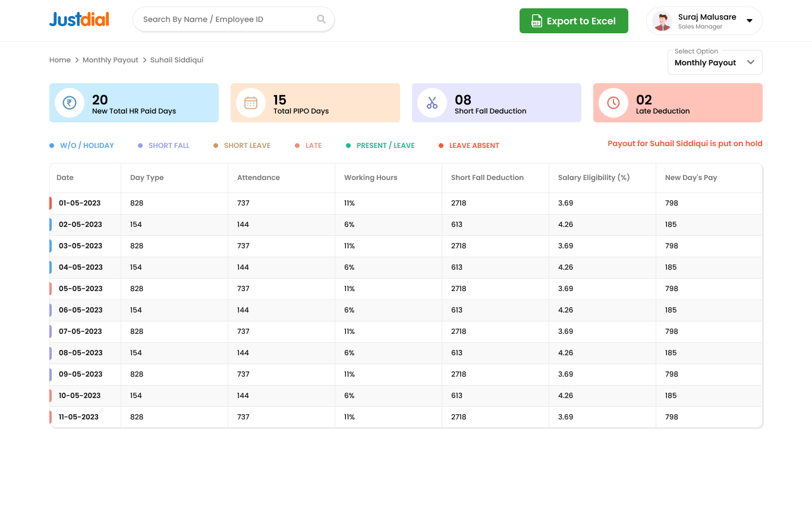Image resolution: width=812 pixels, height=505 pixels.
Task: Open Monthly Payout breadcrumb link
Action: pos(111,60)
